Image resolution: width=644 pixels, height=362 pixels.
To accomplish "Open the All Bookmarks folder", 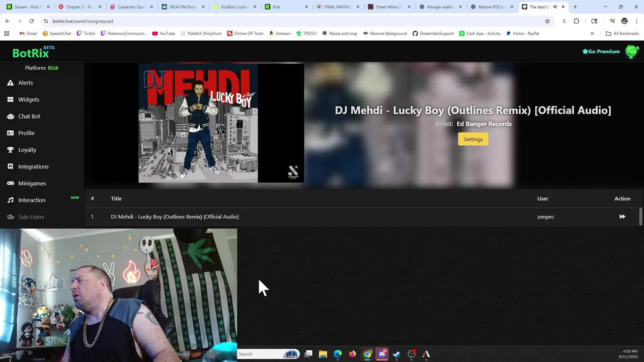I will (x=622, y=34).
